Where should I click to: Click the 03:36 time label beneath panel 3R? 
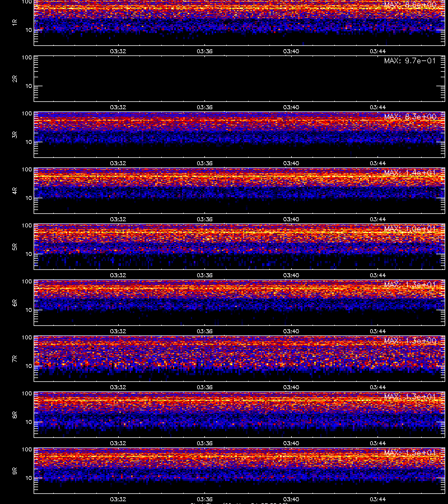tap(205, 164)
